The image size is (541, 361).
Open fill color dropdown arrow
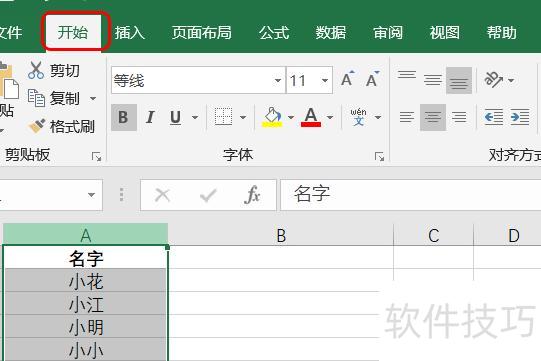(291, 118)
